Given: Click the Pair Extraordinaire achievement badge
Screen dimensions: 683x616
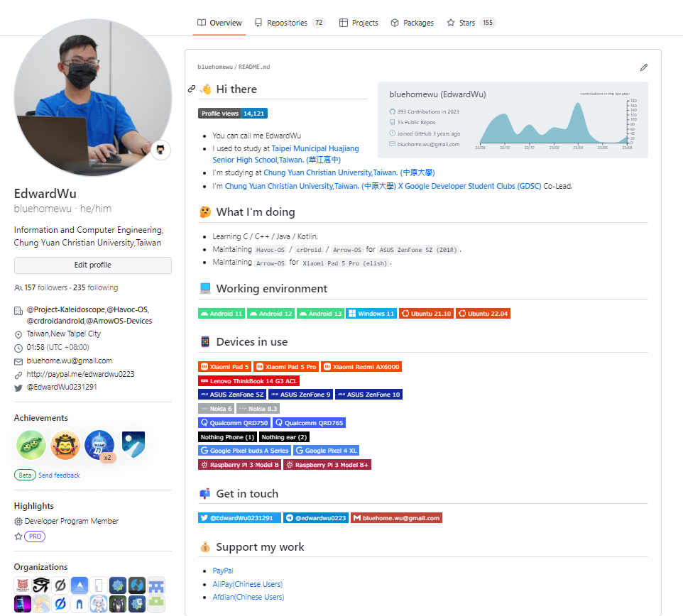Looking at the screenshot, I should click(31, 446).
